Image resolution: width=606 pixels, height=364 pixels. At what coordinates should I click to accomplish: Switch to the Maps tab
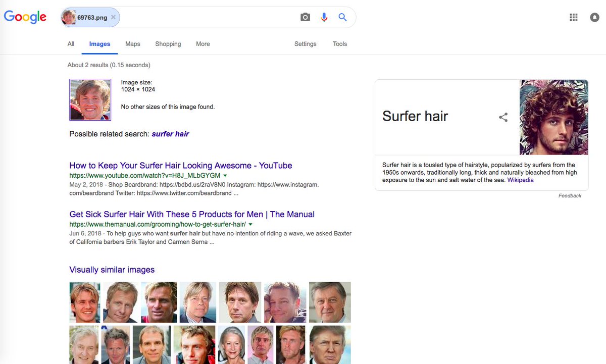pyautogui.click(x=133, y=44)
